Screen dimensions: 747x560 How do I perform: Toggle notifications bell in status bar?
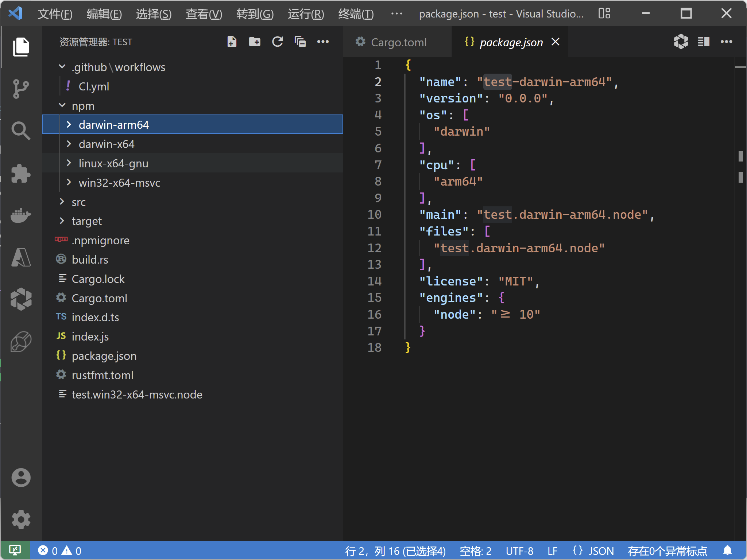727,550
